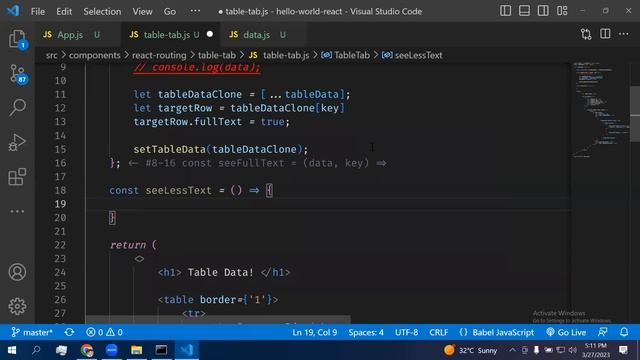Open Customize Layout options
The width and height of the screenshot is (640, 360).
562,11
